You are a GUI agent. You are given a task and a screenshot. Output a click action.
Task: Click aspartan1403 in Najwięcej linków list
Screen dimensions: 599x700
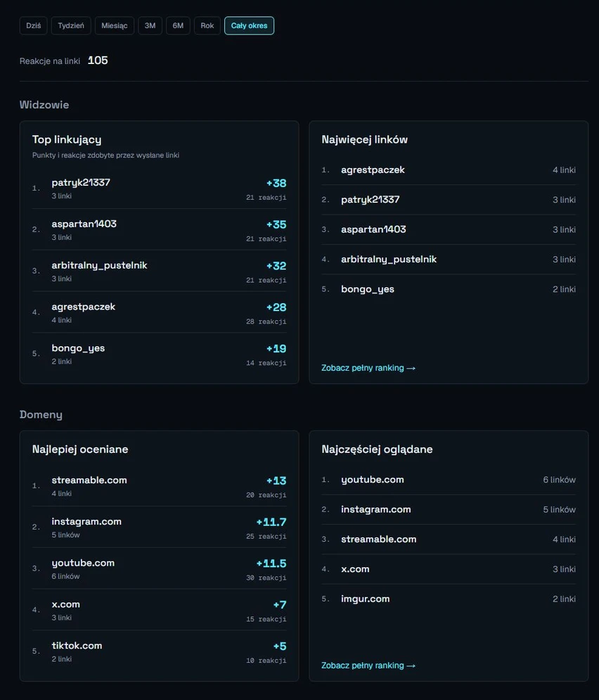pos(373,229)
